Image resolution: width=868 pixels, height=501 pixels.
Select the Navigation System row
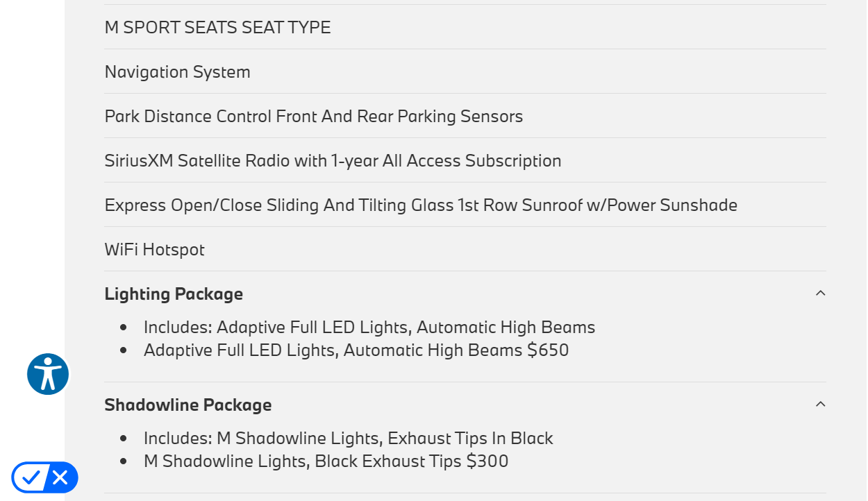(x=177, y=72)
